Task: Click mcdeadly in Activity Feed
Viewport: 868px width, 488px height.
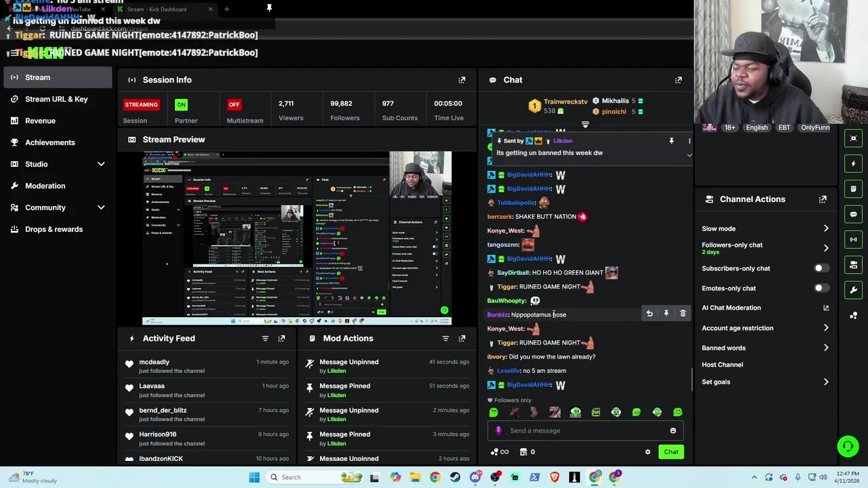Action: pyautogui.click(x=154, y=362)
